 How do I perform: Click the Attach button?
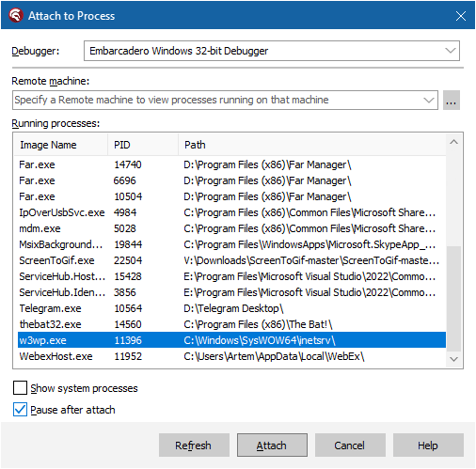[272, 446]
